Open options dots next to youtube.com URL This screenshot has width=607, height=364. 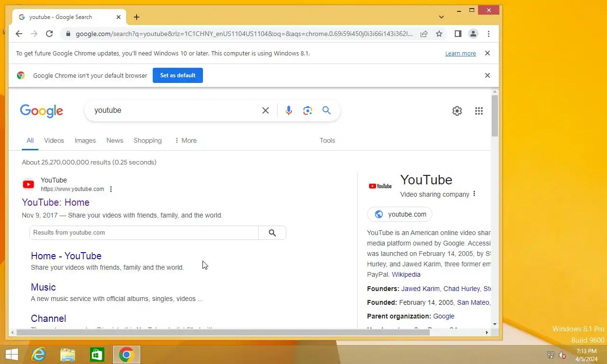coord(111,189)
